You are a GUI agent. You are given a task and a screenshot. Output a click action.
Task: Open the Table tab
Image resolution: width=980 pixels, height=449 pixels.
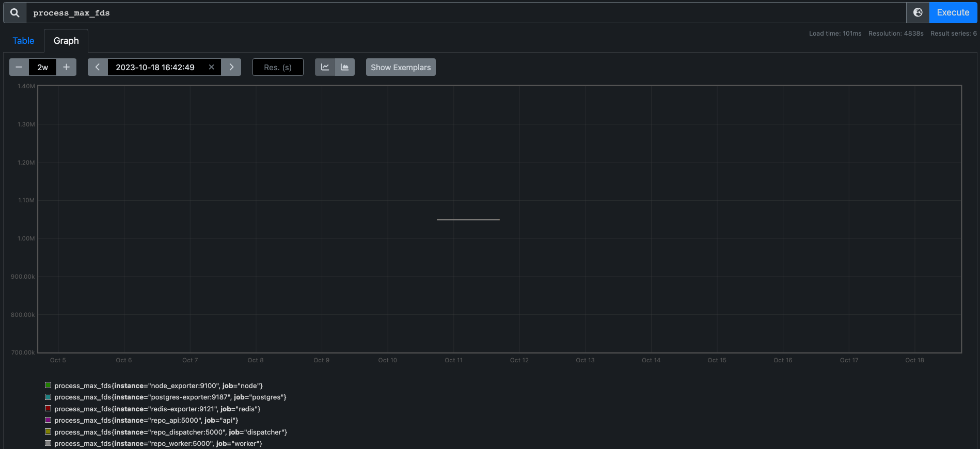pyautogui.click(x=23, y=41)
